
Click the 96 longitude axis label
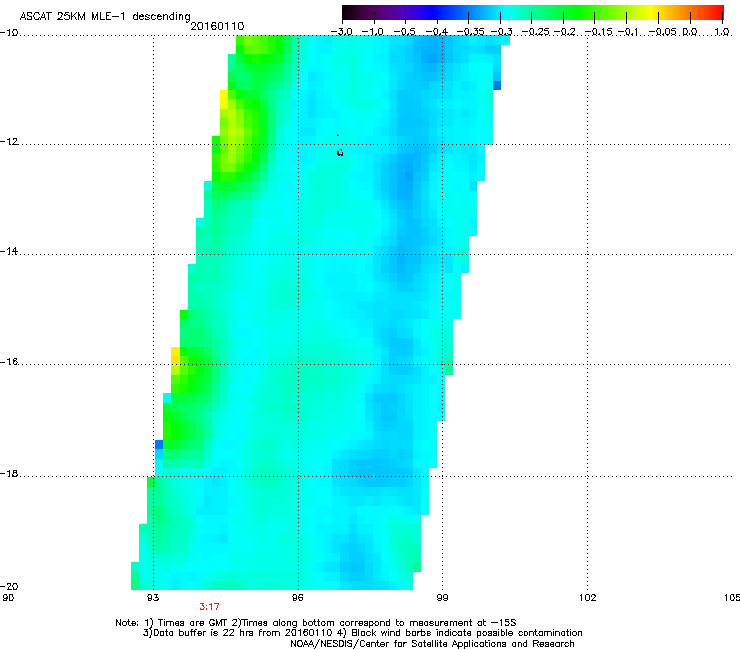297,598
